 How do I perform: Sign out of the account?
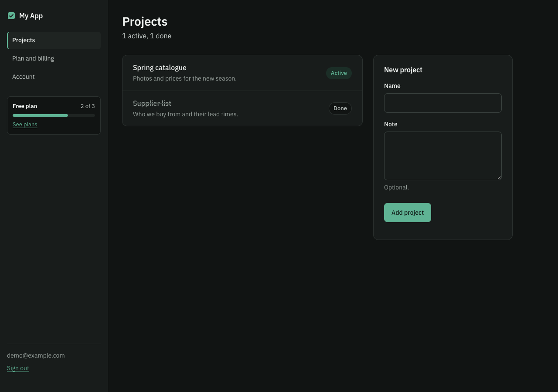[x=18, y=368]
